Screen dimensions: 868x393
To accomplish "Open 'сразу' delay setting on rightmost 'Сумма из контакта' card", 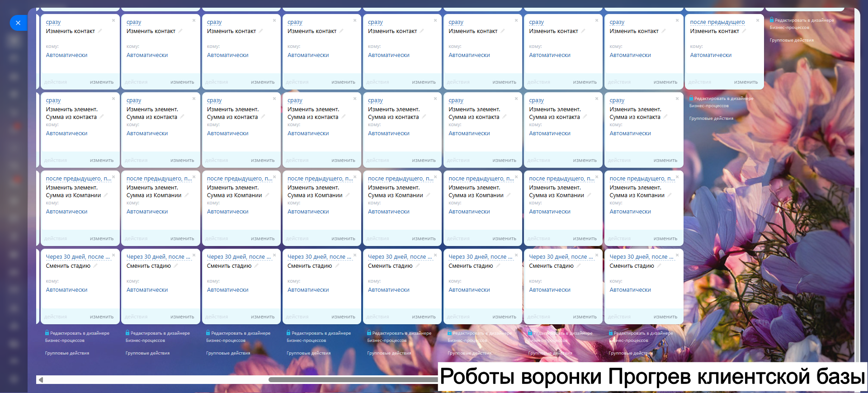I will tap(617, 100).
